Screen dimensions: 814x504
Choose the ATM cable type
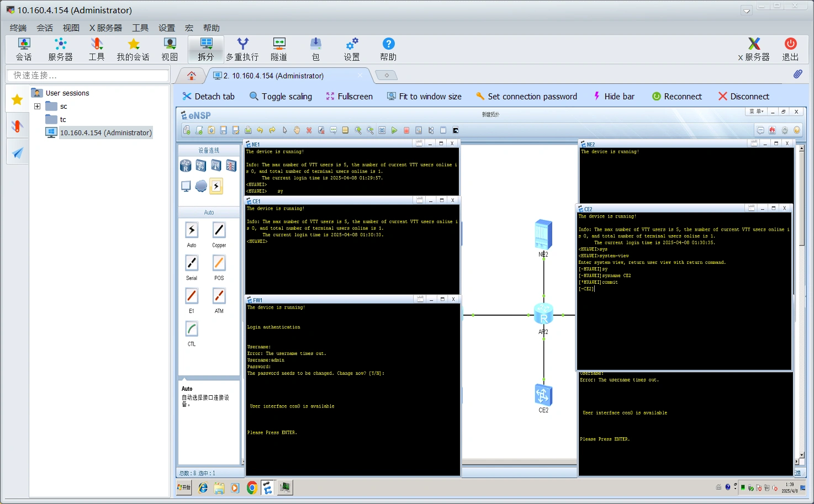point(219,296)
